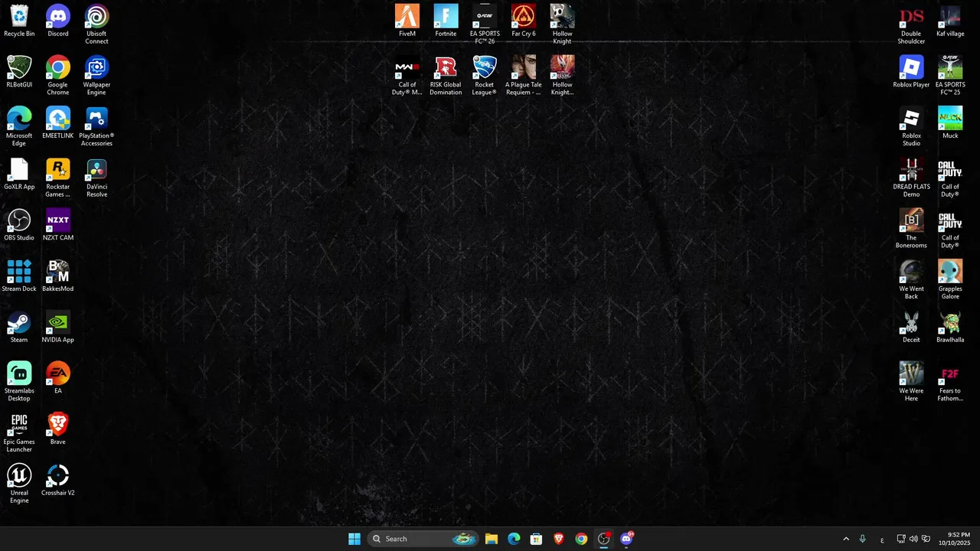Open the Kaf village shortcut
The width and height of the screenshot is (980, 551).
(950, 21)
